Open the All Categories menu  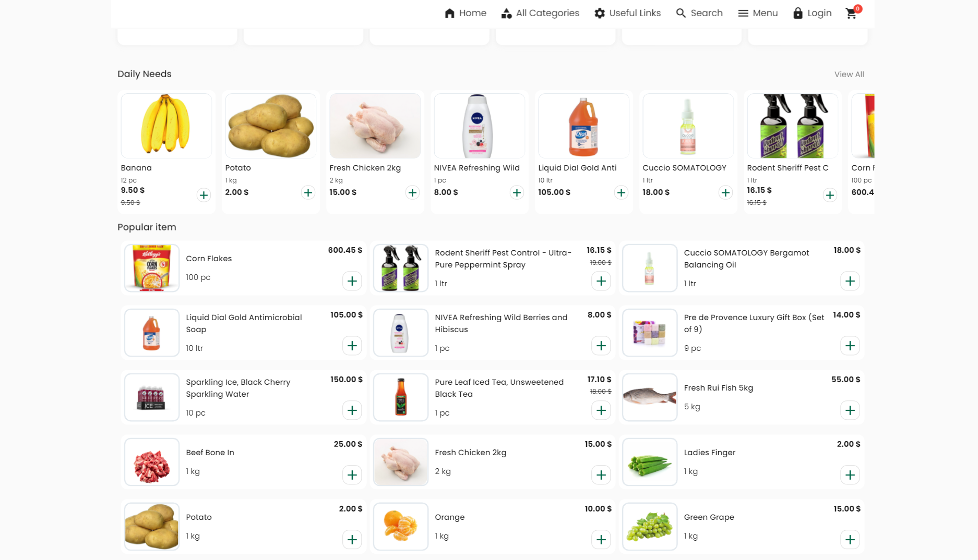point(540,13)
